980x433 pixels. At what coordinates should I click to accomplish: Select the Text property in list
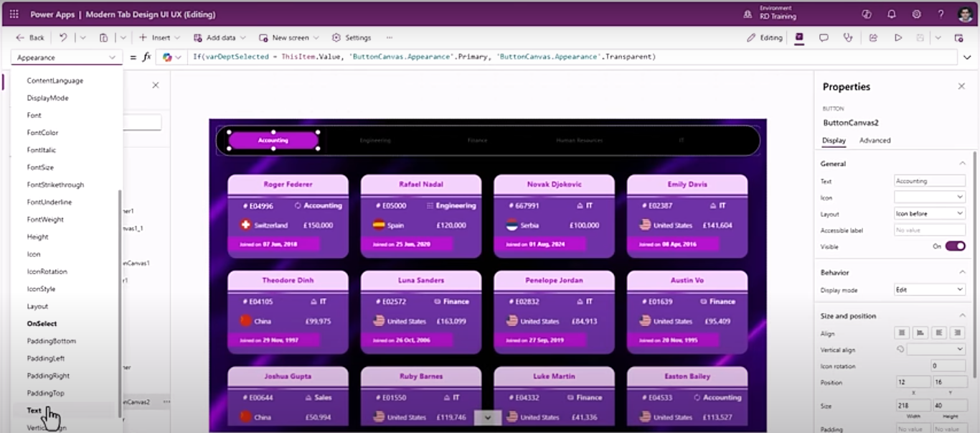(34, 411)
